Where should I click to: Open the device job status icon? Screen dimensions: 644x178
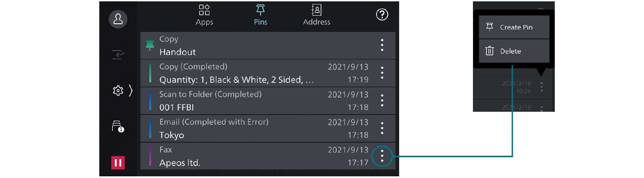(x=118, y=127)
